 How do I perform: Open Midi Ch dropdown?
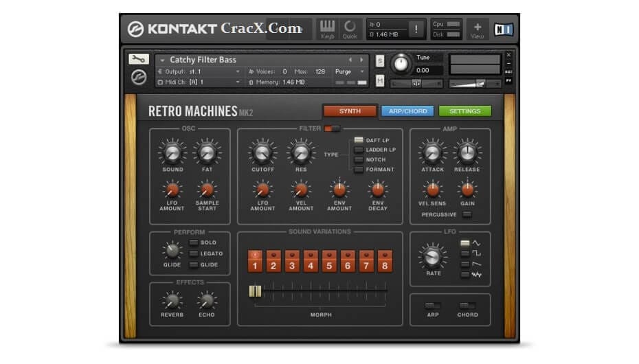200,82
